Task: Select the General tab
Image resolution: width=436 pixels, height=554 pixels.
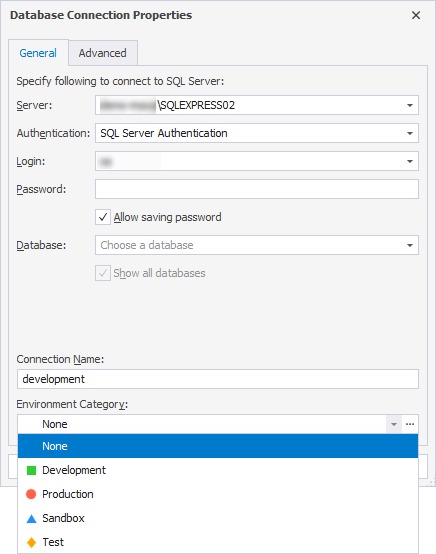Action: click(x=38, y=53)
